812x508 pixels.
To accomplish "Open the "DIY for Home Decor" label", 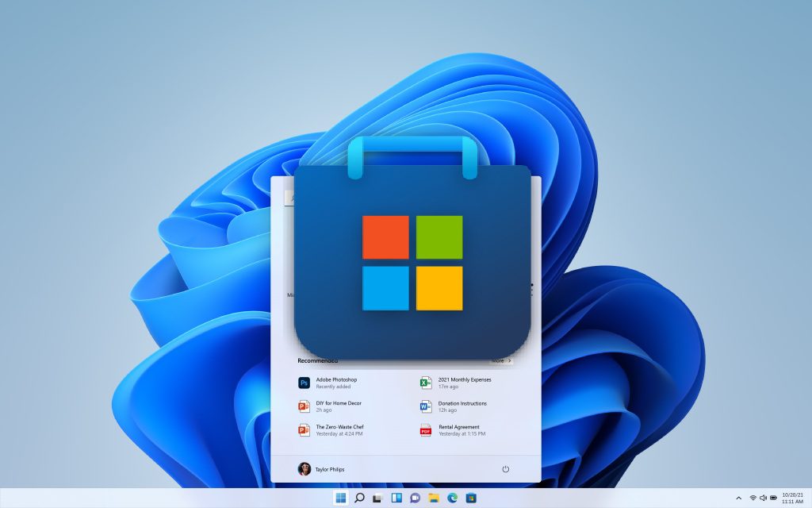I will [339, 402].
